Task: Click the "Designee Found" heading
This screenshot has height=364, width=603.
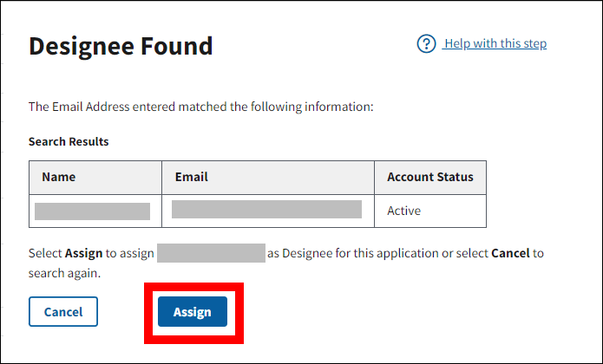Action: pos(121,46)
